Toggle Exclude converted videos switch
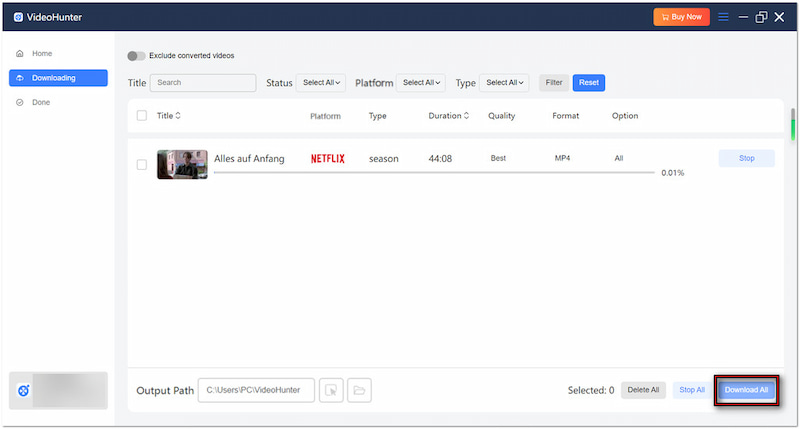The width and height of the screenshot is (800, 429). (136, 56)
